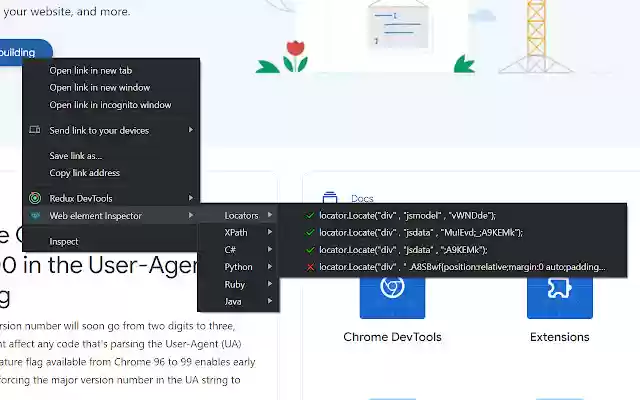Image resolution: width=640 pixels, height=400 pixels.
Task: Open Send link to your devices submenu
Action: click(x=111, y=130)
